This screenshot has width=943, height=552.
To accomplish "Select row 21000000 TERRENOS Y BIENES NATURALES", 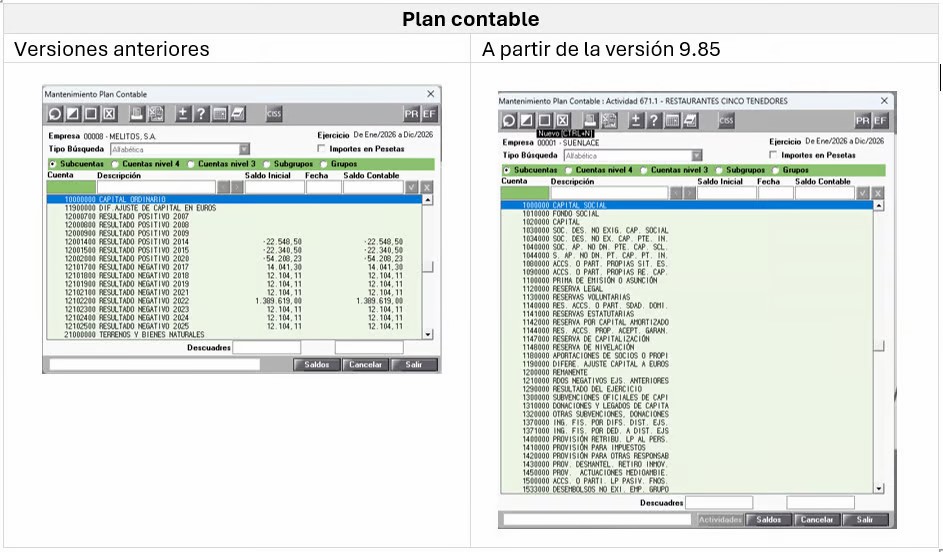I will point(235,334).
